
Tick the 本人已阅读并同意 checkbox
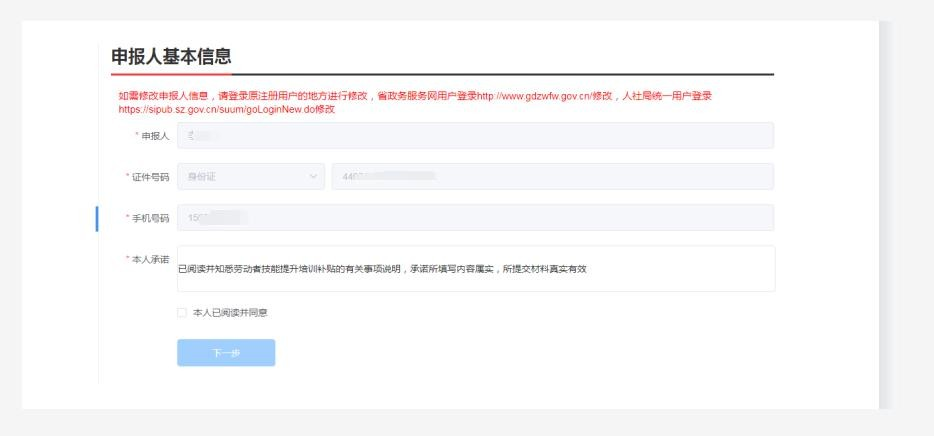coord(182,313)
